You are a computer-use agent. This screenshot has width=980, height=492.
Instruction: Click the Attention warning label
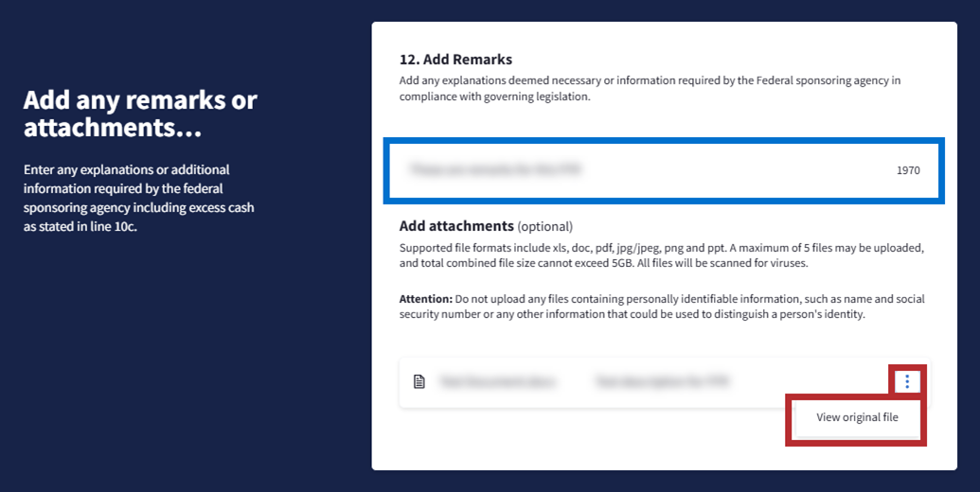tap(426, 299)
